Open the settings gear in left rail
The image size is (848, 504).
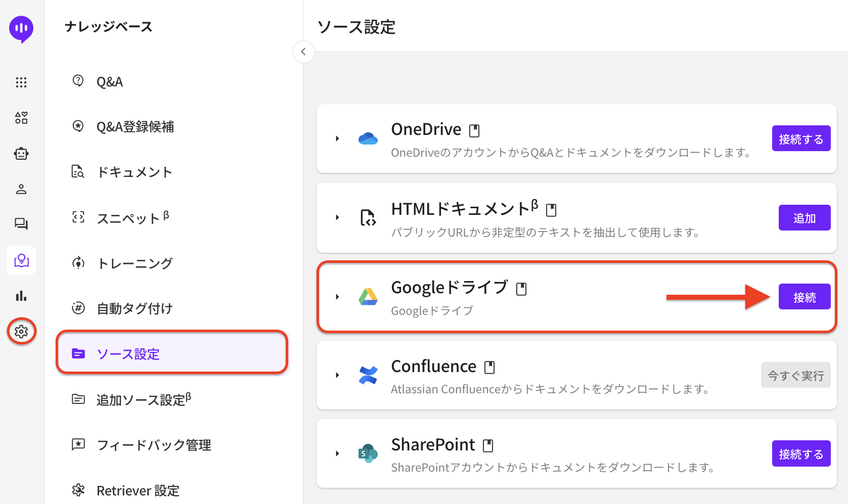[21, 332]
